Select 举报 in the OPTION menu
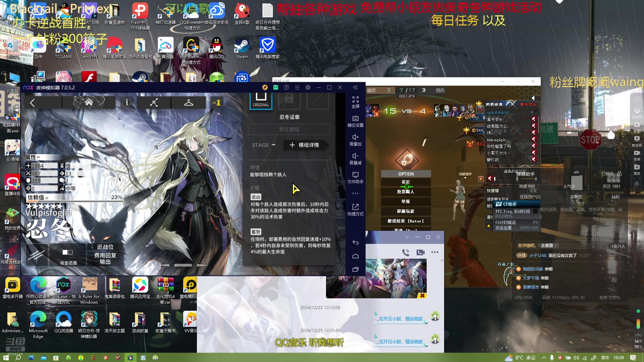644x362 pixels. click(x=406, y=201)
